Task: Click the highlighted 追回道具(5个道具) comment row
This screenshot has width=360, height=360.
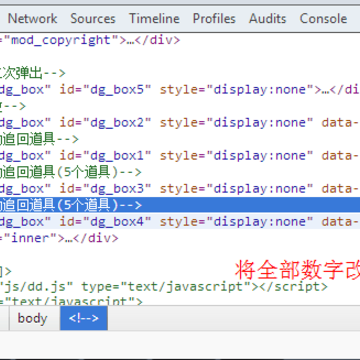Action: pos(180,205)
